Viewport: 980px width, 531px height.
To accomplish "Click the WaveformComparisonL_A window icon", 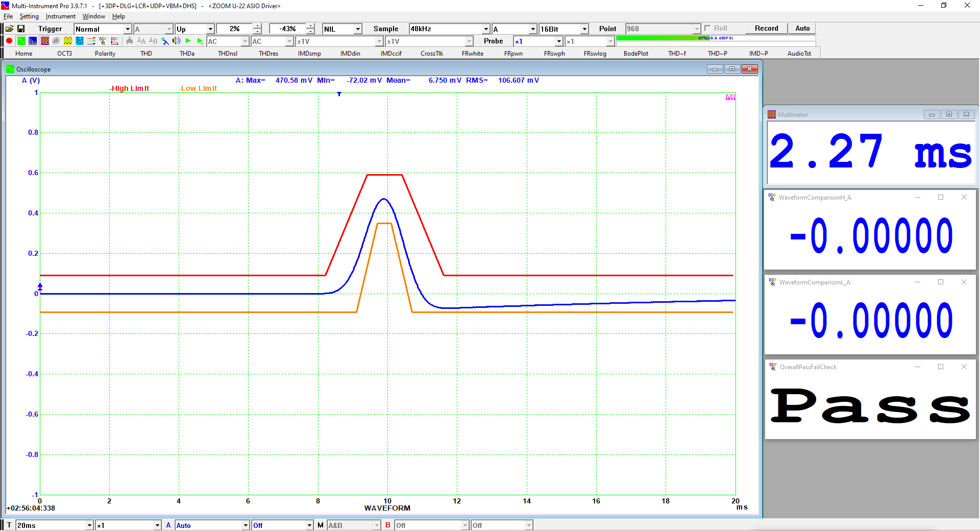I will point(772,282).
